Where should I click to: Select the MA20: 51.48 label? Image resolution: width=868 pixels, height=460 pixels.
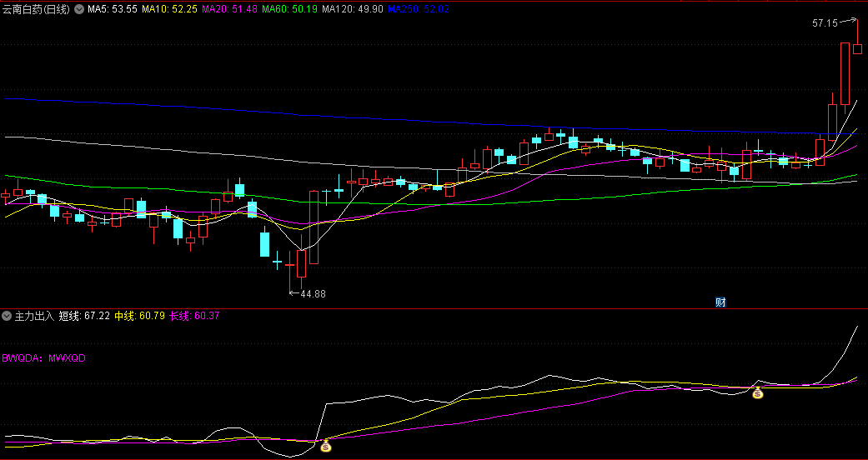[x=228, y=9]
